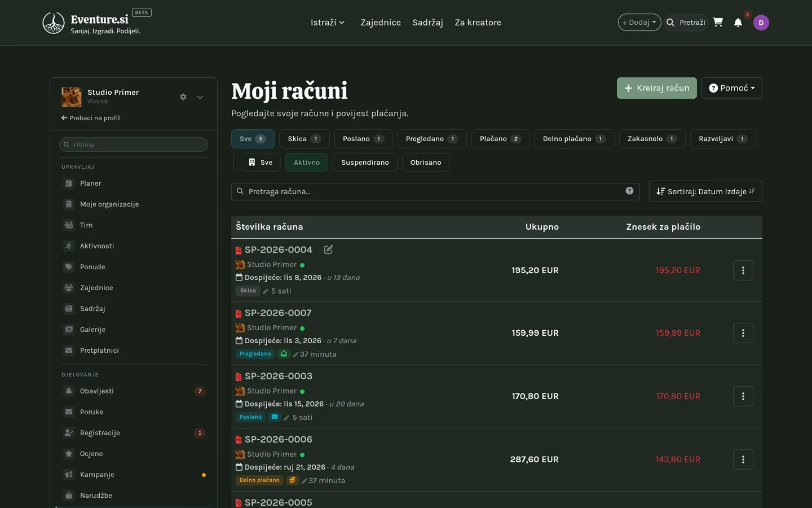Open three-dot menu for SP-2026-0006
Image resolution: width=812 pixels, height=508 pixels.
click(x=743, y=459)
